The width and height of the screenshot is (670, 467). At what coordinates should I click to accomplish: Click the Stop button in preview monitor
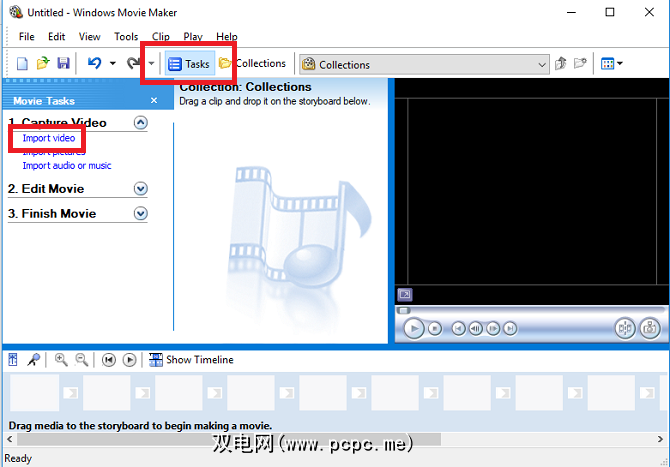(435, 329)
